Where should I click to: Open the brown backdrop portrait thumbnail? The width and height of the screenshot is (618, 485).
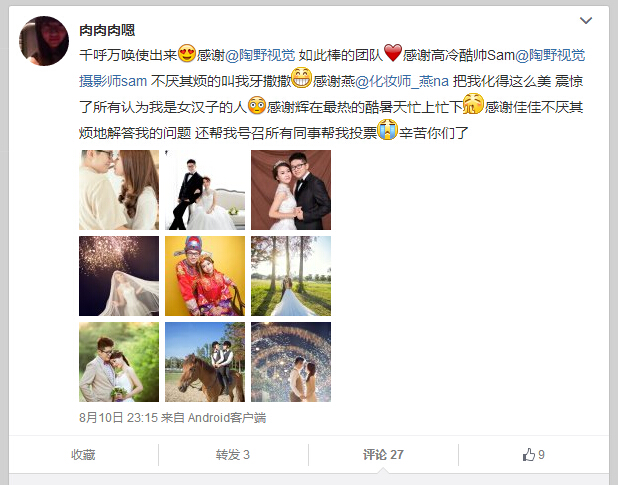tap(291, 190)
